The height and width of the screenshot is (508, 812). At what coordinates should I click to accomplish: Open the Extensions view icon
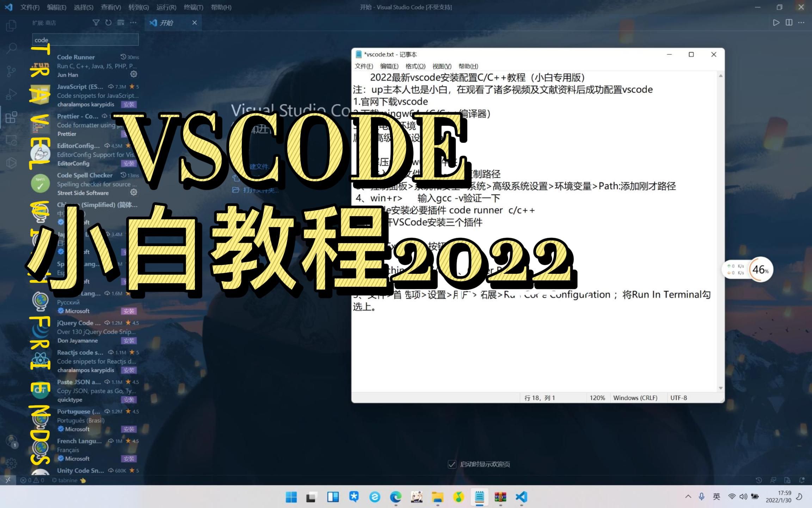point(11,117)
